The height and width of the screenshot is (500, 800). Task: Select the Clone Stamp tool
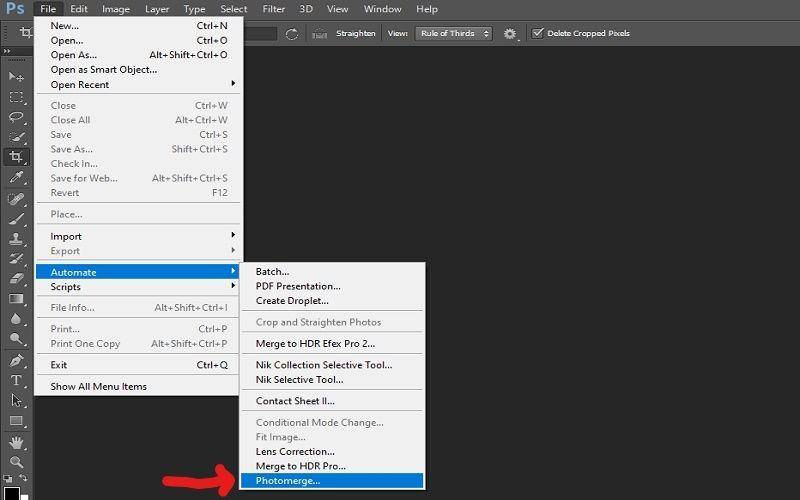16,238
